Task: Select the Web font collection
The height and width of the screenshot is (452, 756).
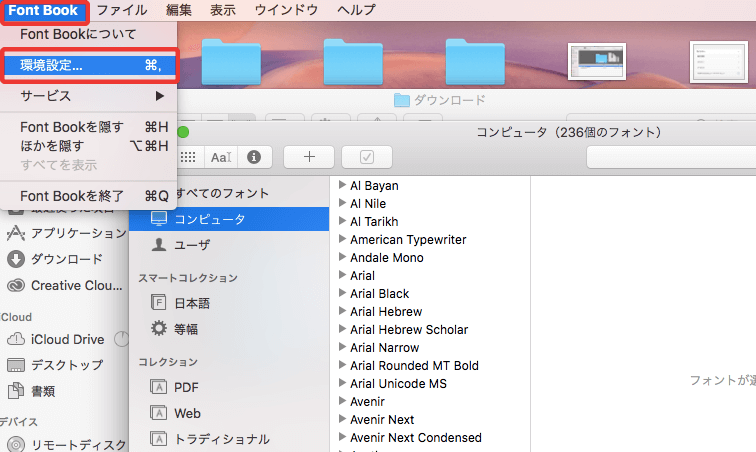Action: [x=187, y=413]
